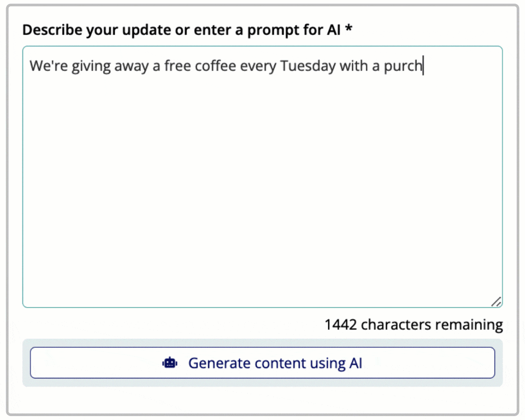Click the blinking text cursor in the textarea
This screenshot has width=525, height=420.
(x=423, y=66)
